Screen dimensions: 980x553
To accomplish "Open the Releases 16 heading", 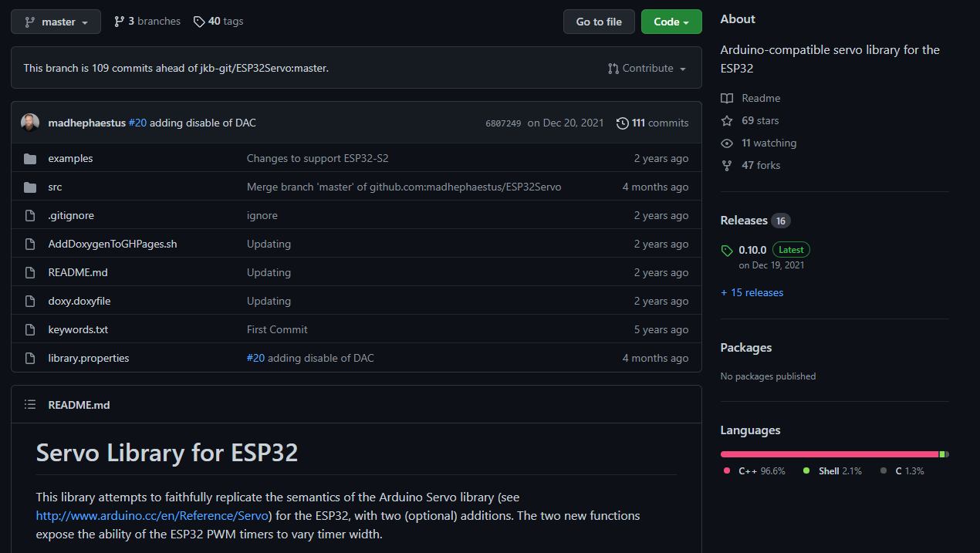I will (x=755, y=221).
